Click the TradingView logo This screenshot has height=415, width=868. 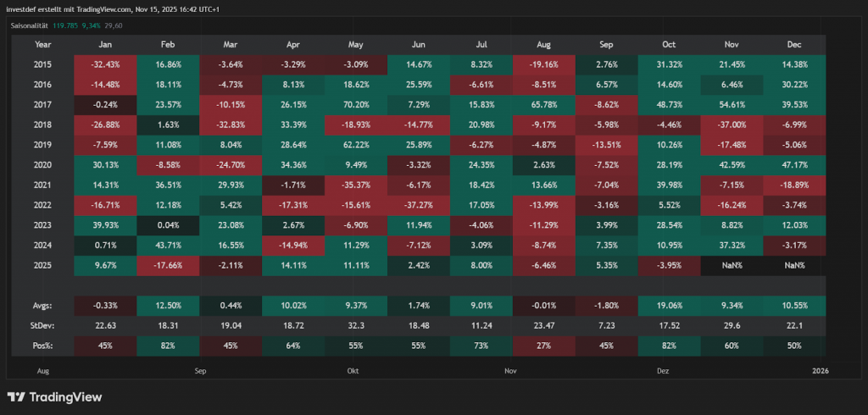(54, 396)
